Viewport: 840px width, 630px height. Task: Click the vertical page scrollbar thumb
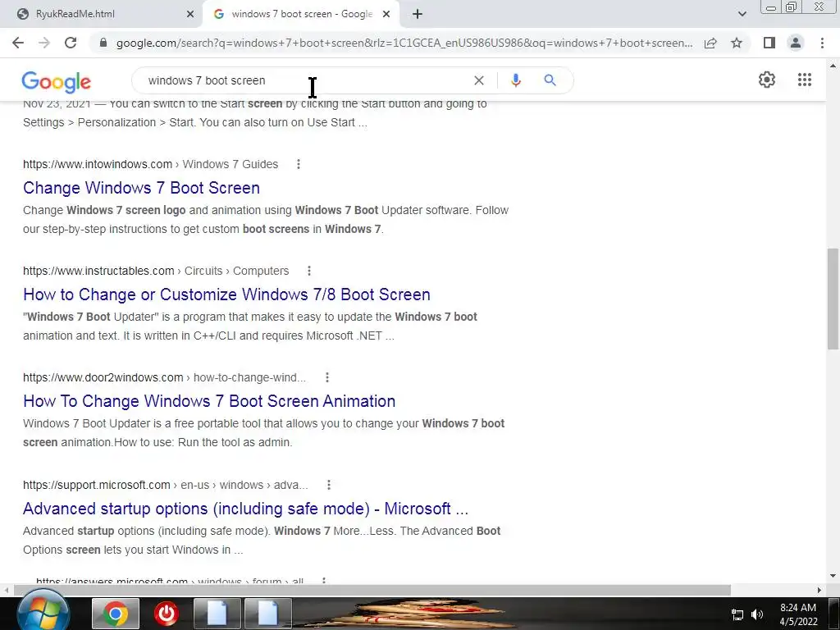tap(833, 299)
